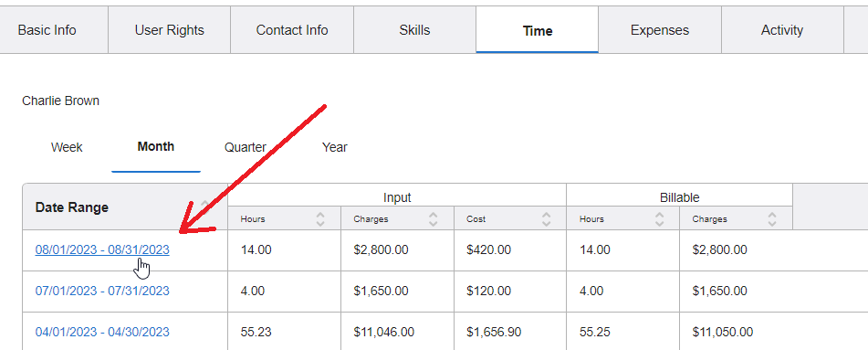Open the 08/01/2023 - 08/31/2023 date range
Viewport: 868px width, 350px height.
102,250
